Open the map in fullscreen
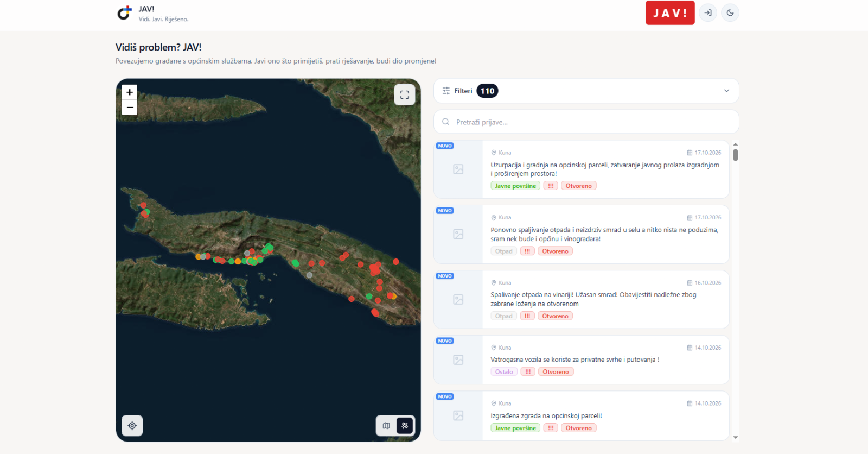The height and width of the screenshot is (454, 868). click(x=405, y=95)
